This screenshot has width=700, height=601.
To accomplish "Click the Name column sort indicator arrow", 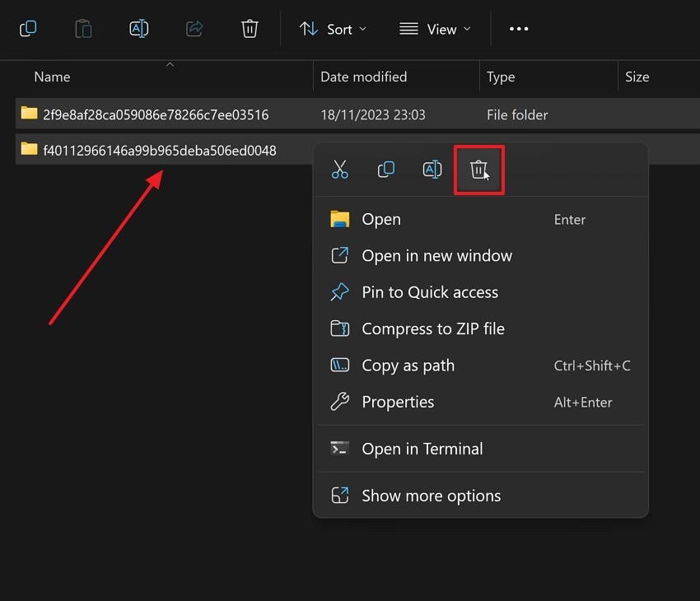I will [170, 63].
